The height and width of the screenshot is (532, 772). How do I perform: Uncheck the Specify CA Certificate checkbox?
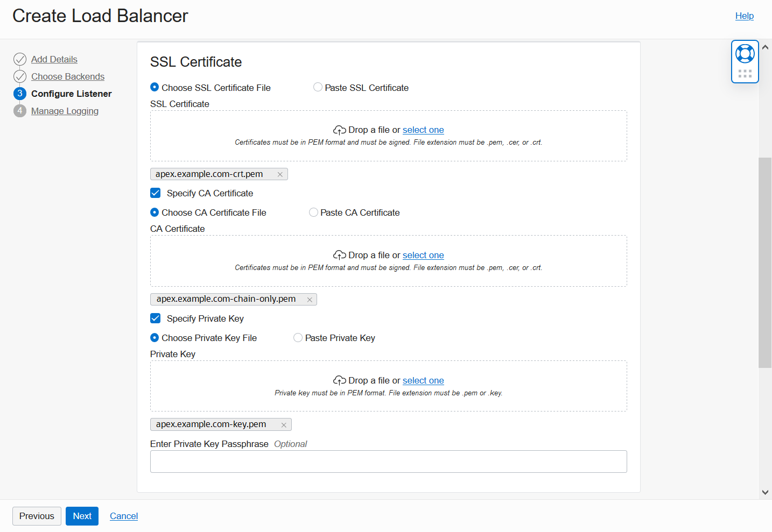click(155, 193)
